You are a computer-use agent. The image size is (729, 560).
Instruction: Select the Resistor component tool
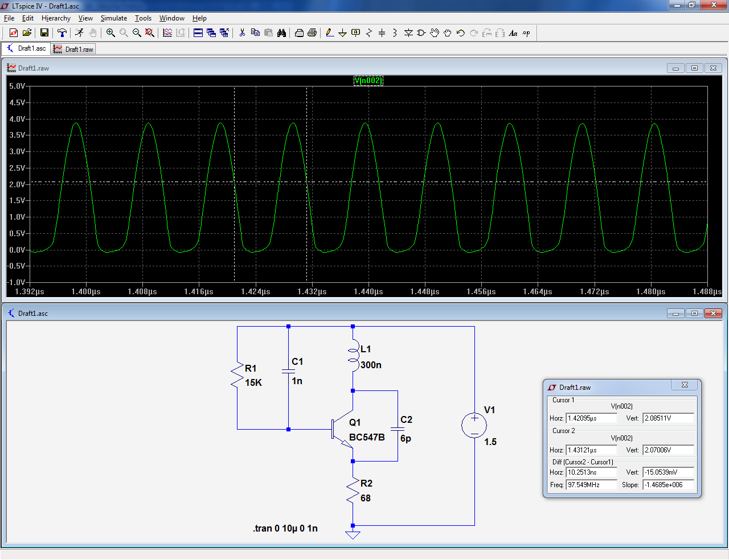[368, 33]
